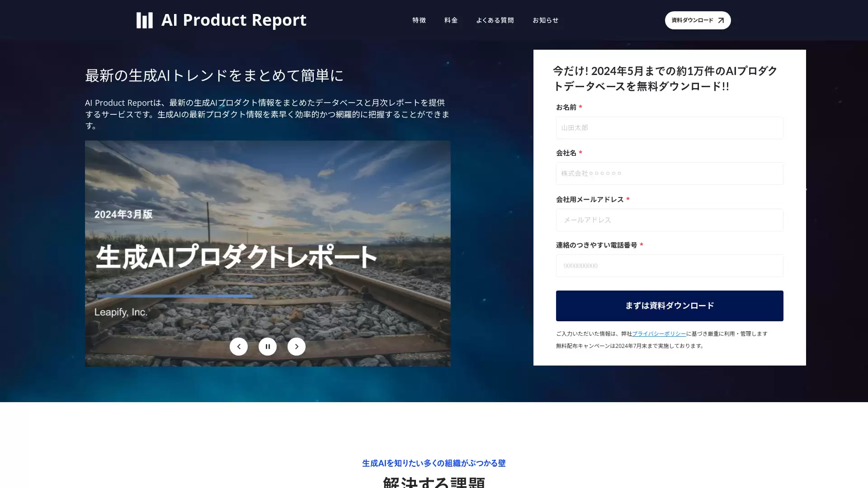Advance to next carousel slide
The height and width of the screenshot is (488, 868).
tap(297, 347)
